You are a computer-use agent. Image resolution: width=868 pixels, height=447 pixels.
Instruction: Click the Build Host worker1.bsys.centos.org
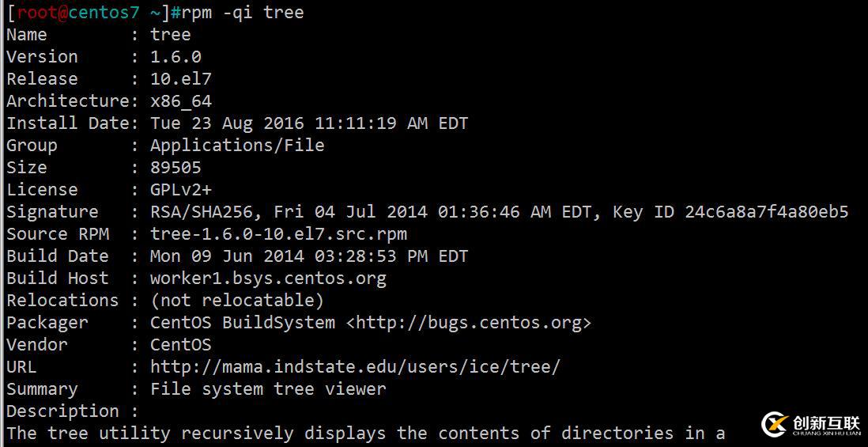(269, 278)
